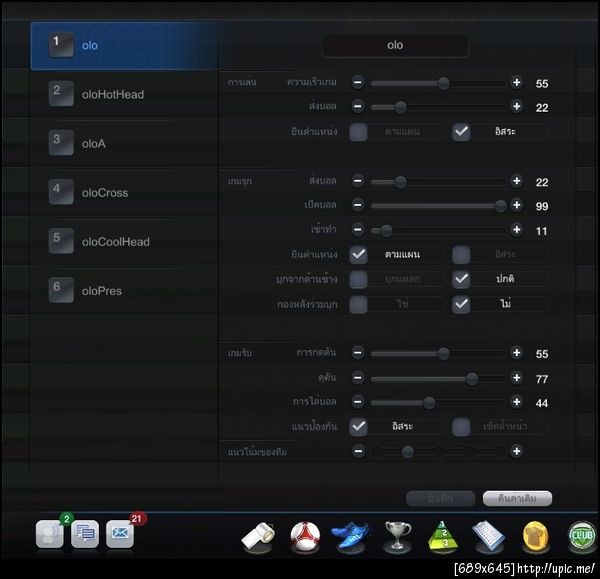
Task: Select tactic preset 1 olo
Action: 124,46
